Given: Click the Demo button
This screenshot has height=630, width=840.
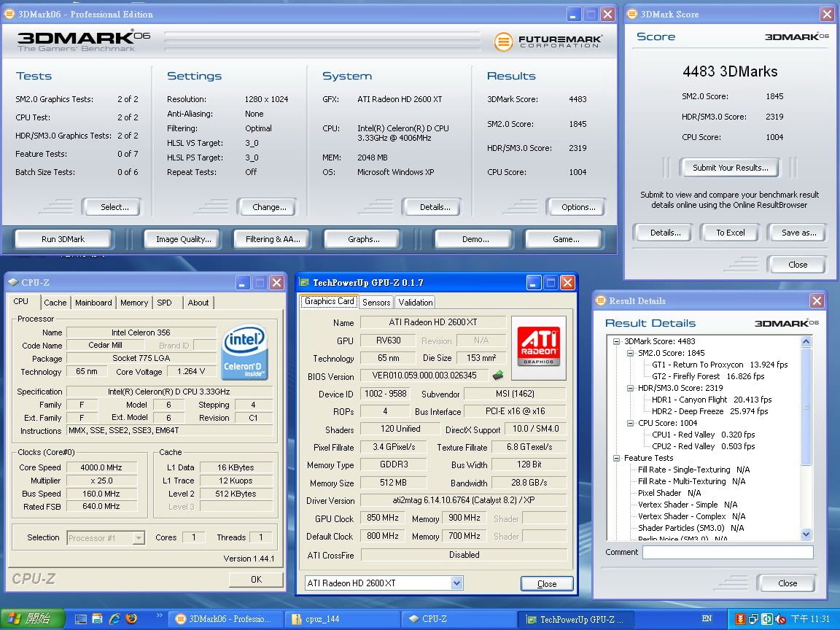Looking at the screenshot, I should tap(475, 239).
